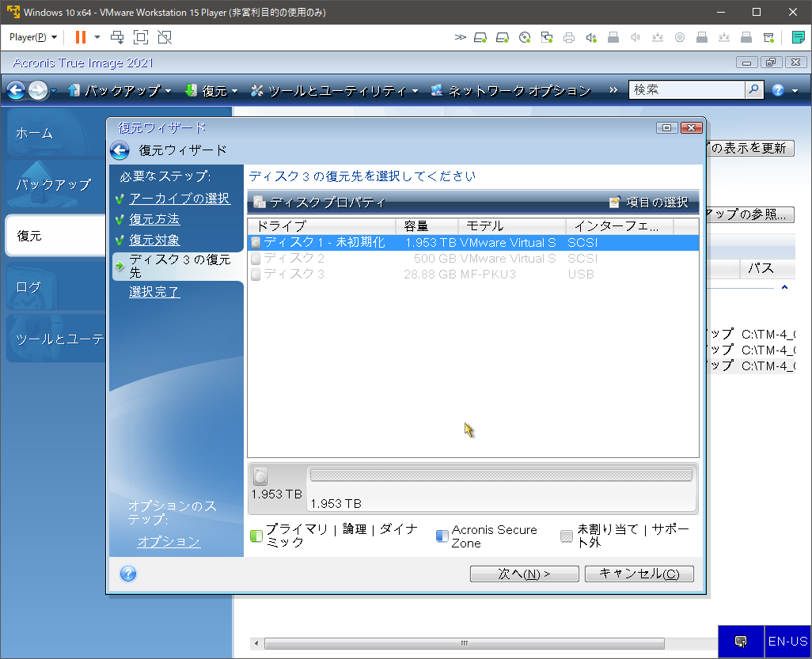
Task: Sort by モデル column header
Action: point(511,226)
